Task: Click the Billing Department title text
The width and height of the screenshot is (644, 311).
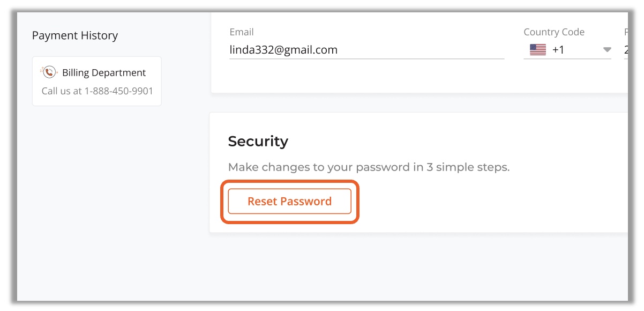Action: pyautogui.click(x=104, y=72)
